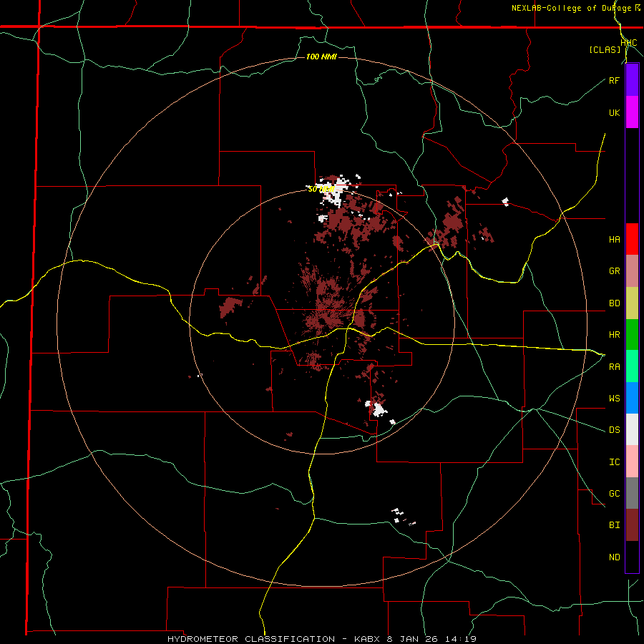Pick the light green RA legend swatch
644x644 pixels.
(x=632, y=366)
